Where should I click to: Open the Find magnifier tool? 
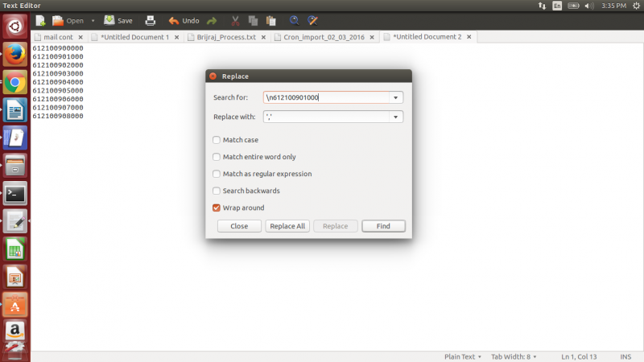pyautogui.click(x=294, y=21)
